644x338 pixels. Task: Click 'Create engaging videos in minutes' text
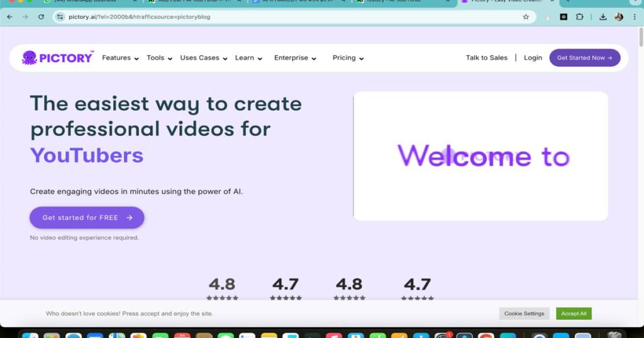(x=136, y=192)
